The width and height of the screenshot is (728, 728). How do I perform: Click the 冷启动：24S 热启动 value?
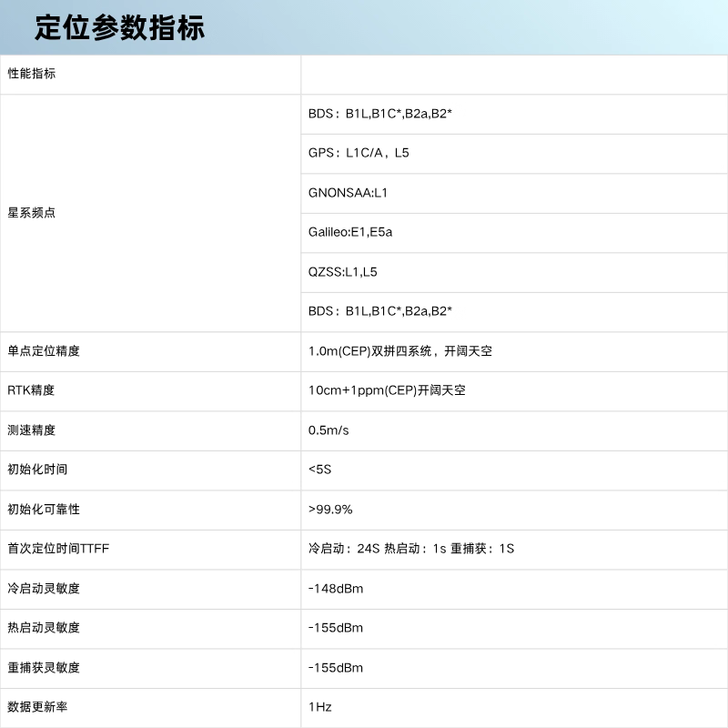pos(411,549)
